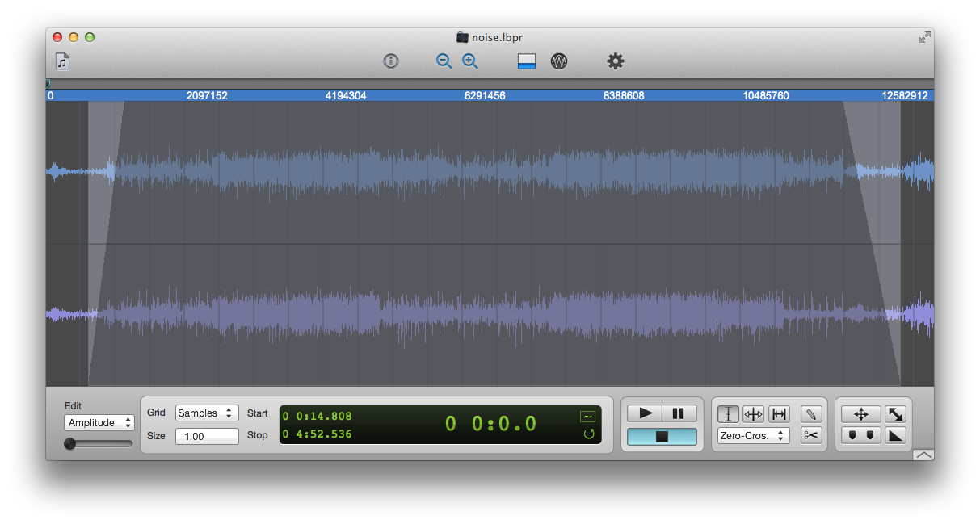Open the Amplitude edit dropdown
Screen dimensions: 980x524
99,423
